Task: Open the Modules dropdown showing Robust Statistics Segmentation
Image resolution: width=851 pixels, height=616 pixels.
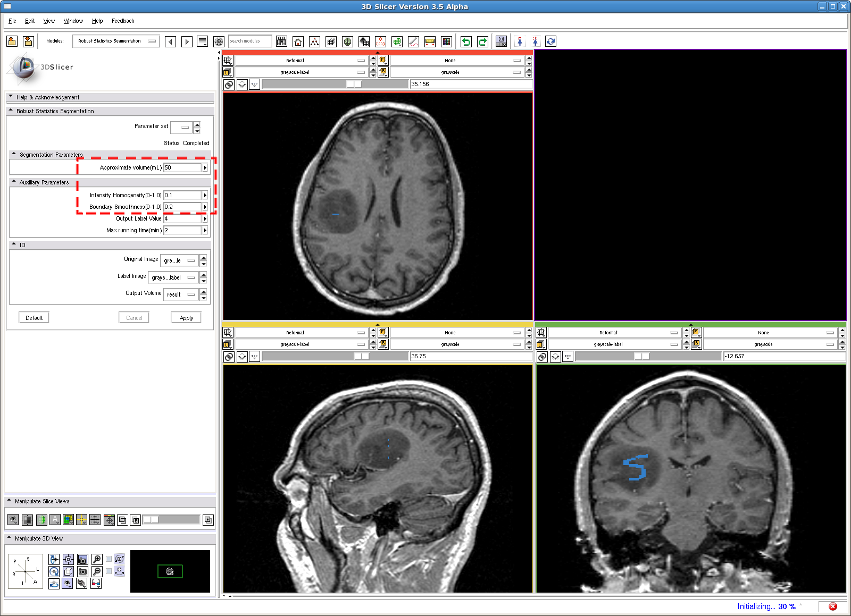Action: click(115, 41)
